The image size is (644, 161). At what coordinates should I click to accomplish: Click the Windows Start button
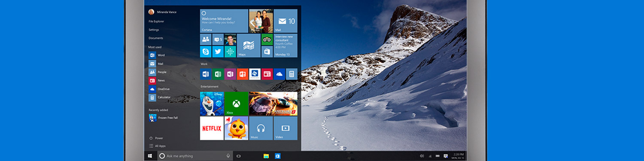[150, 156]
